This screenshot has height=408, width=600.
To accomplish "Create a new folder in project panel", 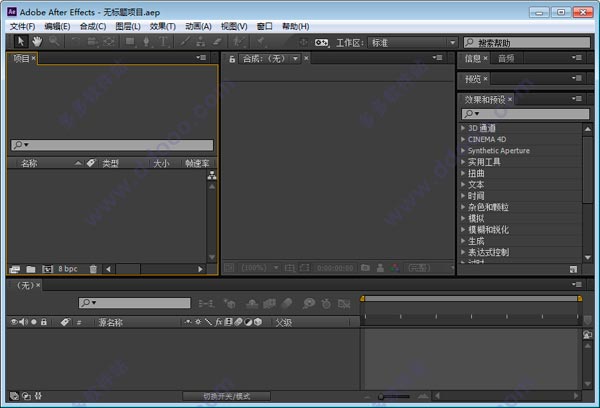I will pyautogui.click(x=31, y=269).
